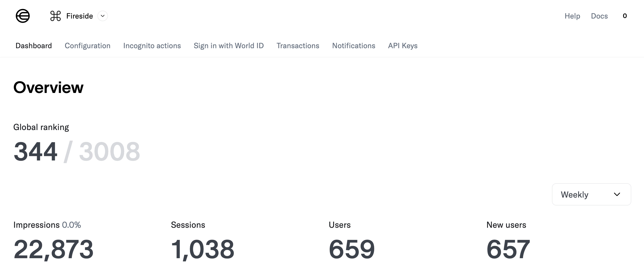Open the Weekly time range dropdown
The width and height of the screenshot is (644, 277).
pyautogui.click(x=591, y=194)
